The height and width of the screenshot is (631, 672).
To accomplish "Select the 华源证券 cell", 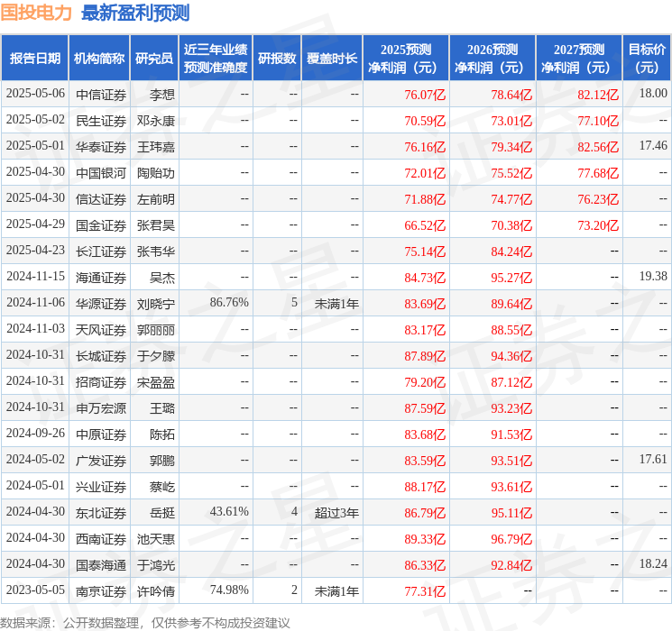I will 101,304.
